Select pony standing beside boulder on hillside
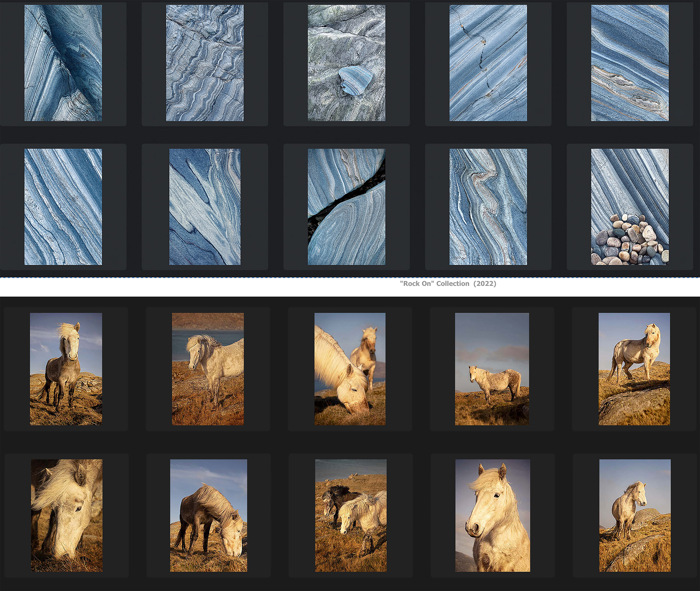700x591 pixels. tap(635, 515)
